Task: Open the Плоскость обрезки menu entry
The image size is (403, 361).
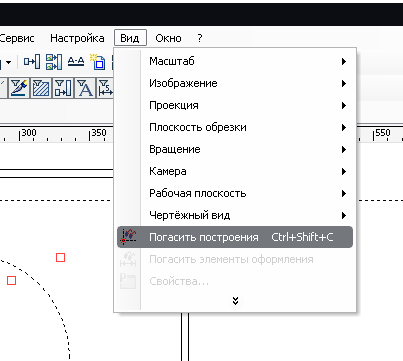Action: (235, 127)
